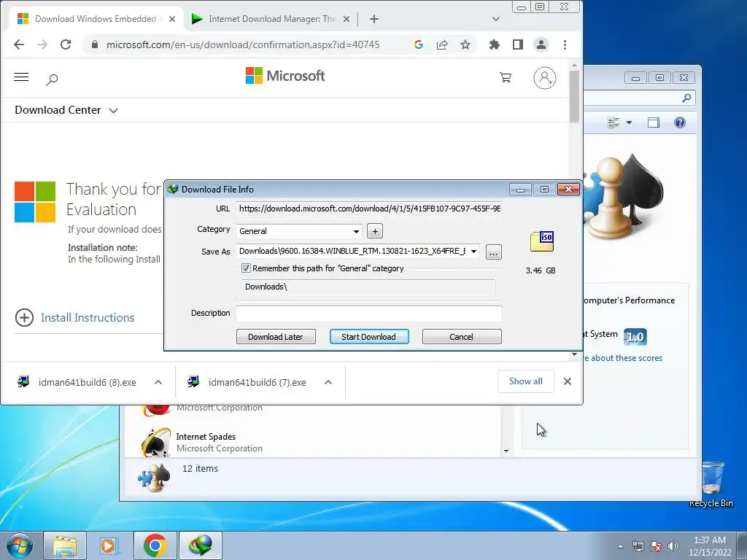The width and height of the screenshot is (747, 560).
Task: Close the Internet Download Manager tab
Action: tap(347, 19)
